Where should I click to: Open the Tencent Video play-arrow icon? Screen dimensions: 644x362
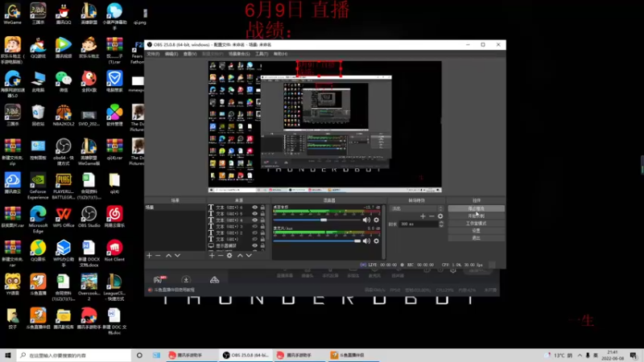[64, 47]
